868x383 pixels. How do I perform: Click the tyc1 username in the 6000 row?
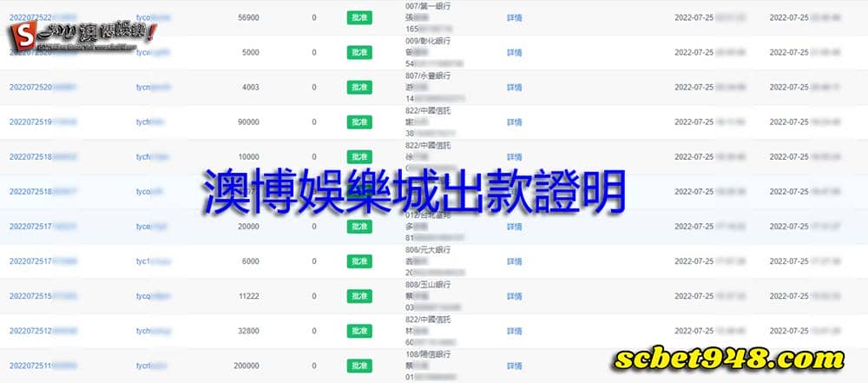154,261
